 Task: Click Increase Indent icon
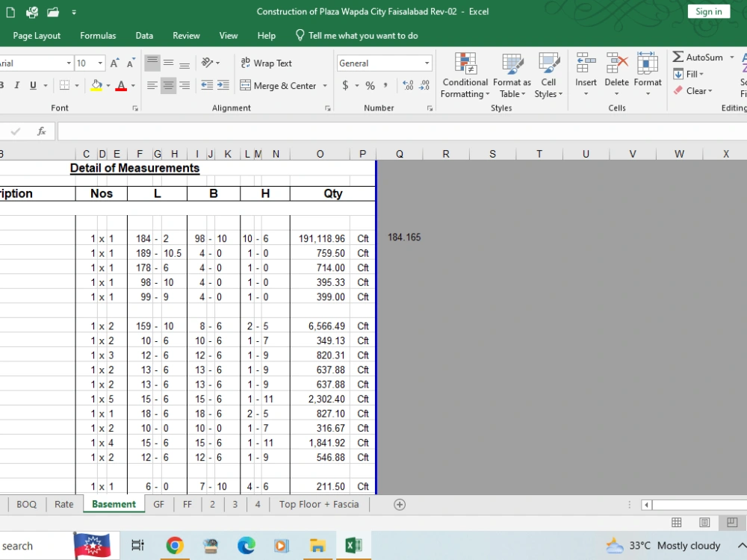point(223,85)
